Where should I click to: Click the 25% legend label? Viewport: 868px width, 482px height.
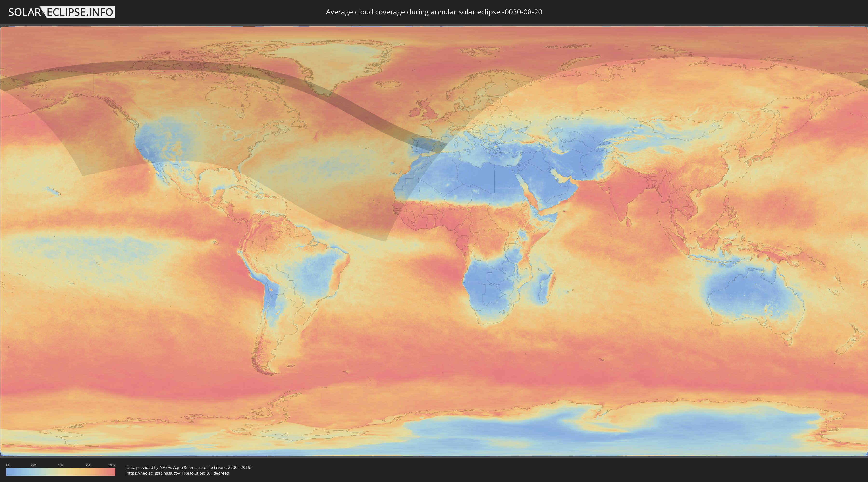pyautogui.click(x=33, y=465)
